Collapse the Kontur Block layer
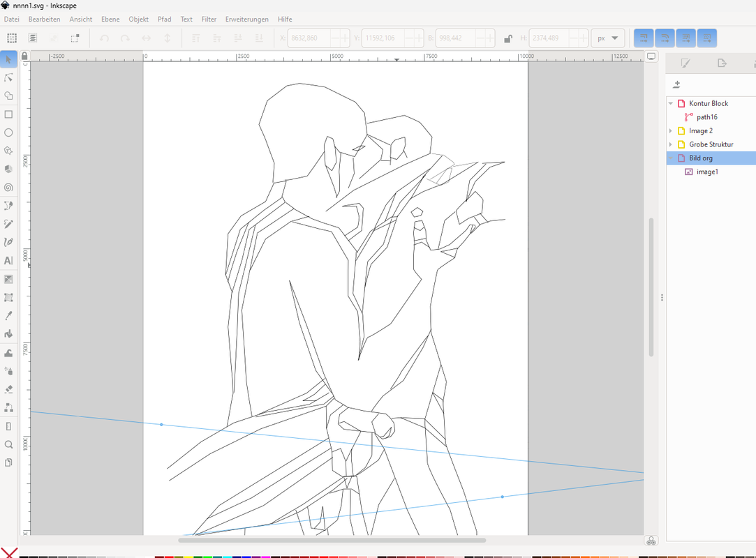756x558 pixels. [671, 104]
